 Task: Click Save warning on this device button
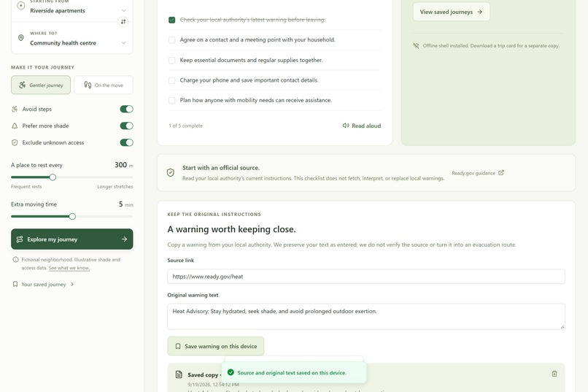[x=216, y=346]
